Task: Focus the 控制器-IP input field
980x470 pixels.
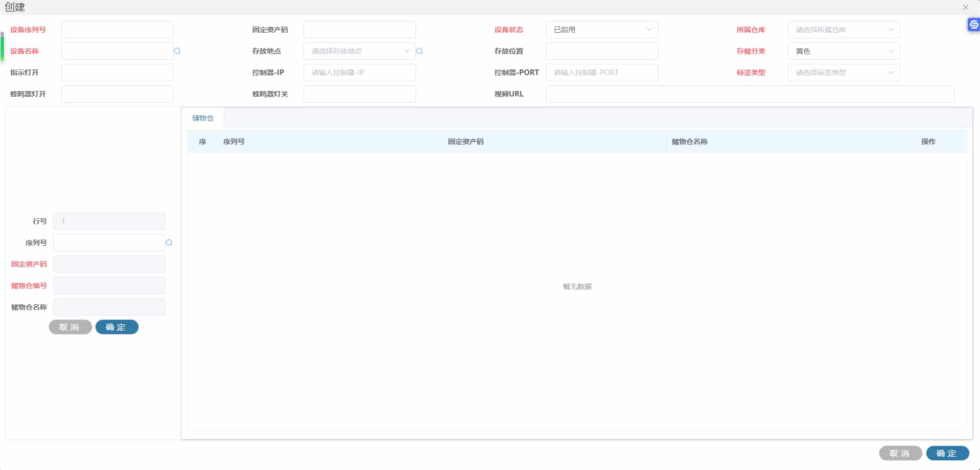Action: point(359,73)
